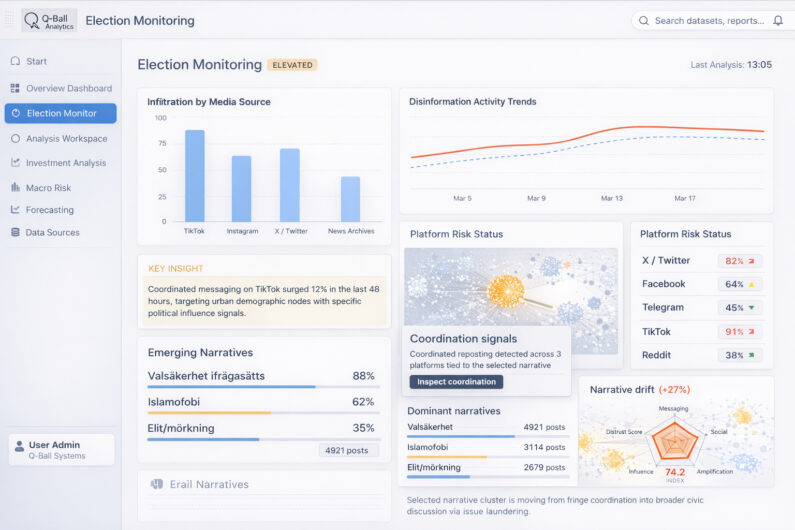Click the User Admin avatar icon
Image resolution: width=795 pixels, height=530 pixels.
[19, 450]
